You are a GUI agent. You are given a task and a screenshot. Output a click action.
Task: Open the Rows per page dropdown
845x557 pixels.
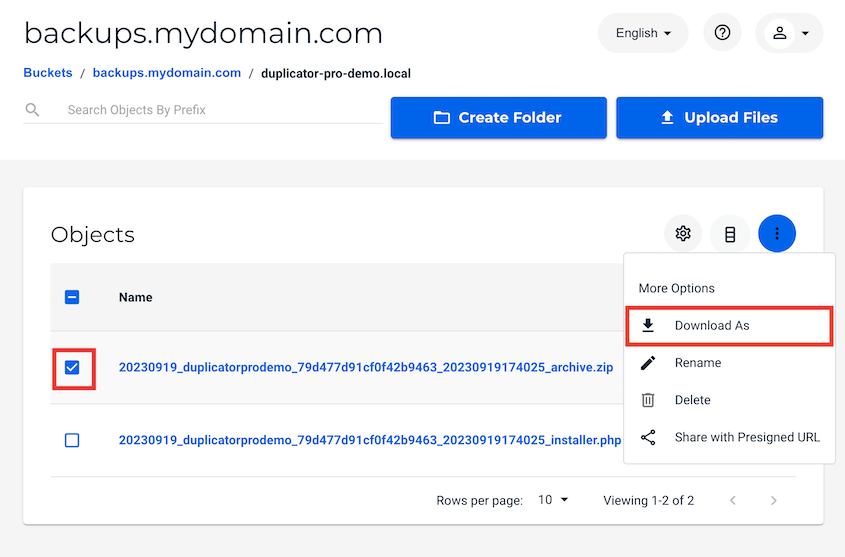(553, 500)
